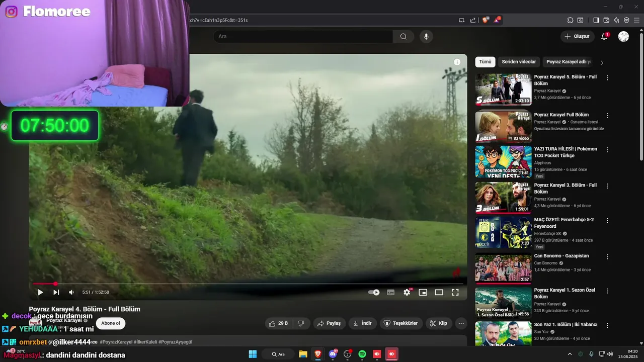Click the Abone ol subscribe button
Image resolution: width=644 pixels, height=362 pixels.
pos(111,323)
